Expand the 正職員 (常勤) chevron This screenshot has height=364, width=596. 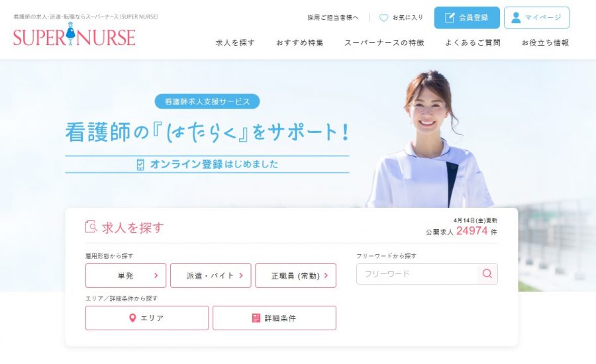point(326,275)
